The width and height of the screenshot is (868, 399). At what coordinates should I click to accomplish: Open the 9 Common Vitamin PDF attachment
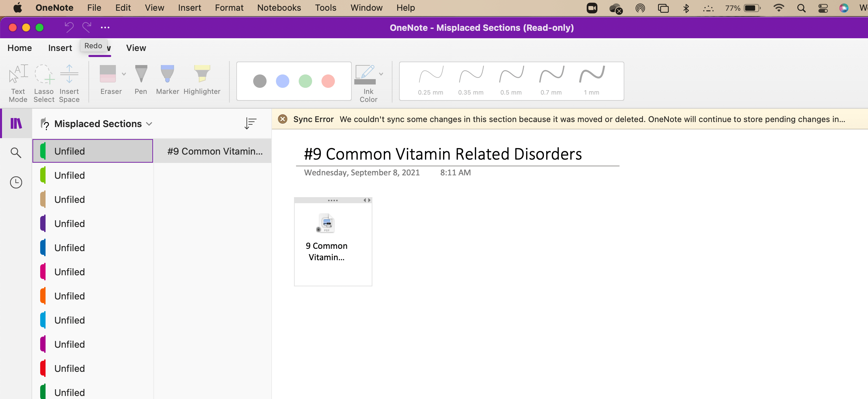[x=327, y=238]
